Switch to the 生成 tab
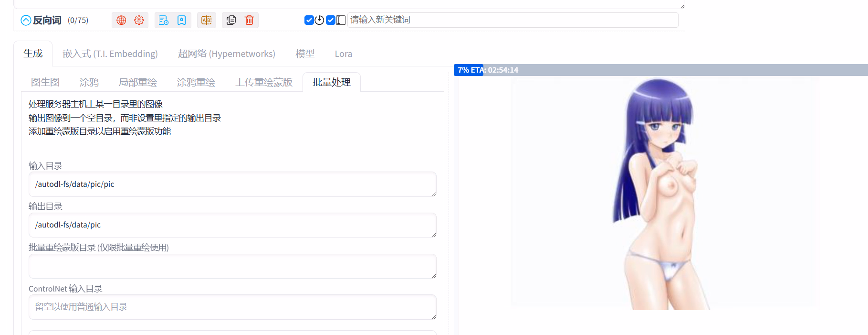The image size is (868, 335). 33,54
